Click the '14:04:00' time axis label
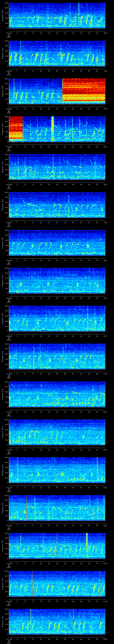114x644 pixels. [x=9, y=147]
